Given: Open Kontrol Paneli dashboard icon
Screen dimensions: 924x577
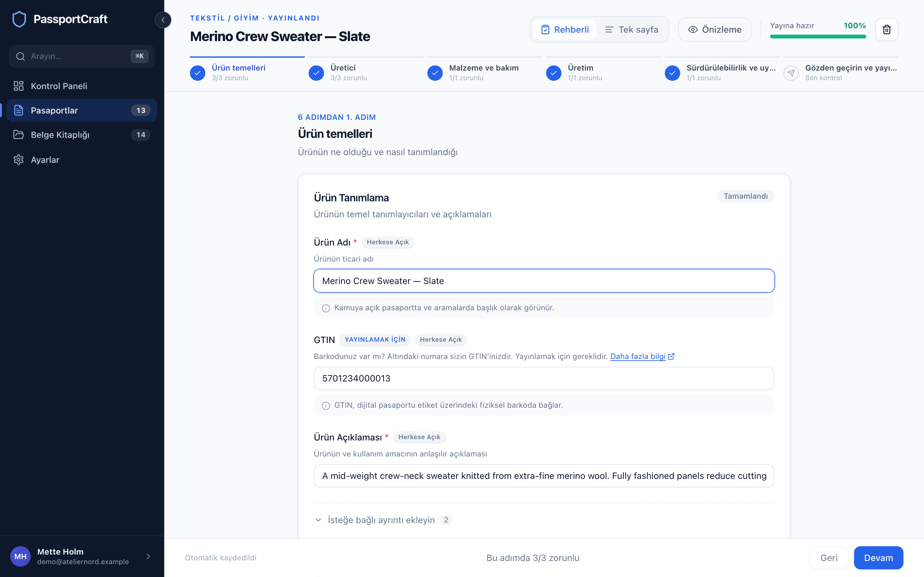Looking at the screenshot, I should [x=18, y=86].
